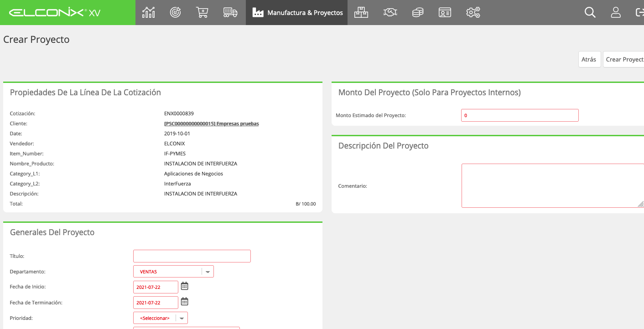The image size is (644, 329).
Task: Open the Empresas pruebas client link
Action: pyautogui.click(x=212, y=123)
